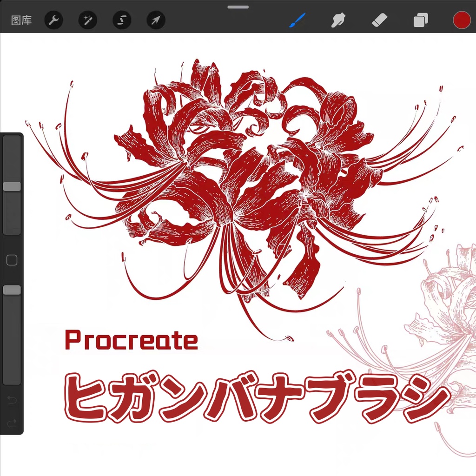Tap the sidebar modify square button
This screenshot has width=476, height=476.
pos(12,260)
